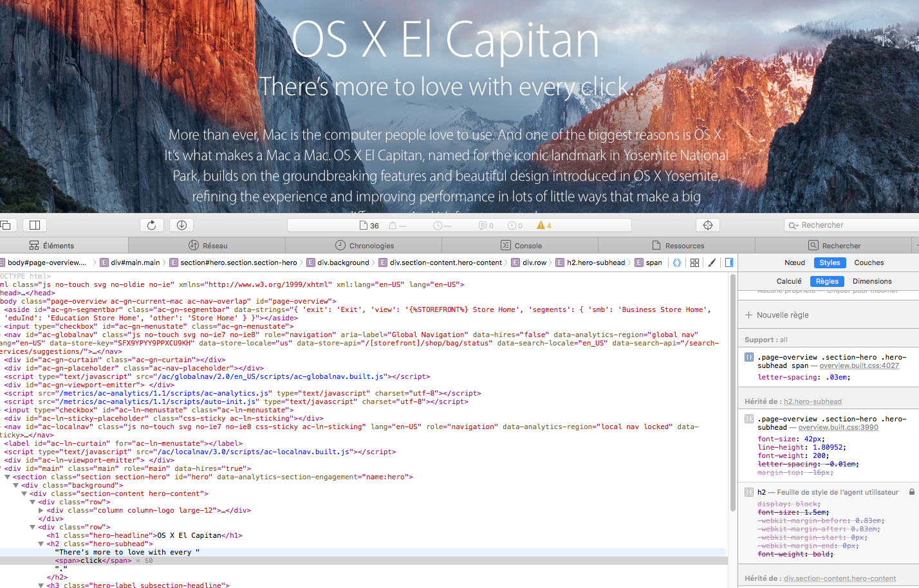
Task: Click the letter-spacing .03em value
Action: tap(838, 378)
